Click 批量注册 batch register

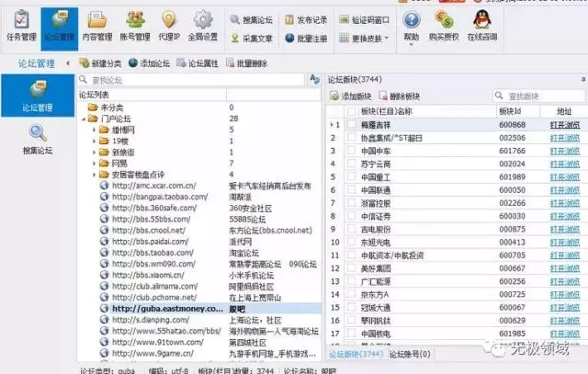click(x=306, y=39)
